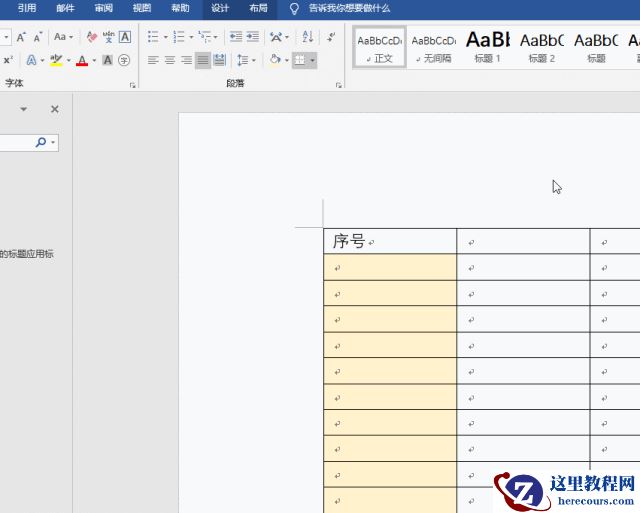Open the bullet library dropdown arrow
The image size is (640, 513).
click(x=165, y=37)
